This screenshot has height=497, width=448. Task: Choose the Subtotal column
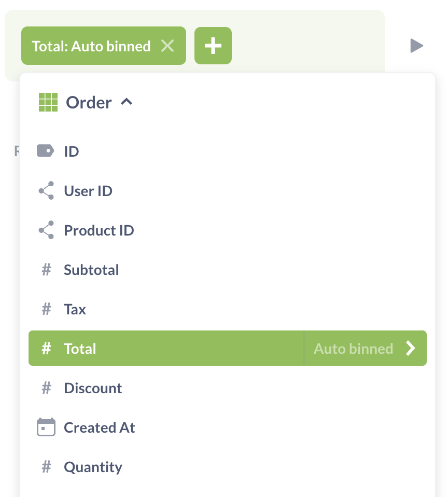click(228, 270)
